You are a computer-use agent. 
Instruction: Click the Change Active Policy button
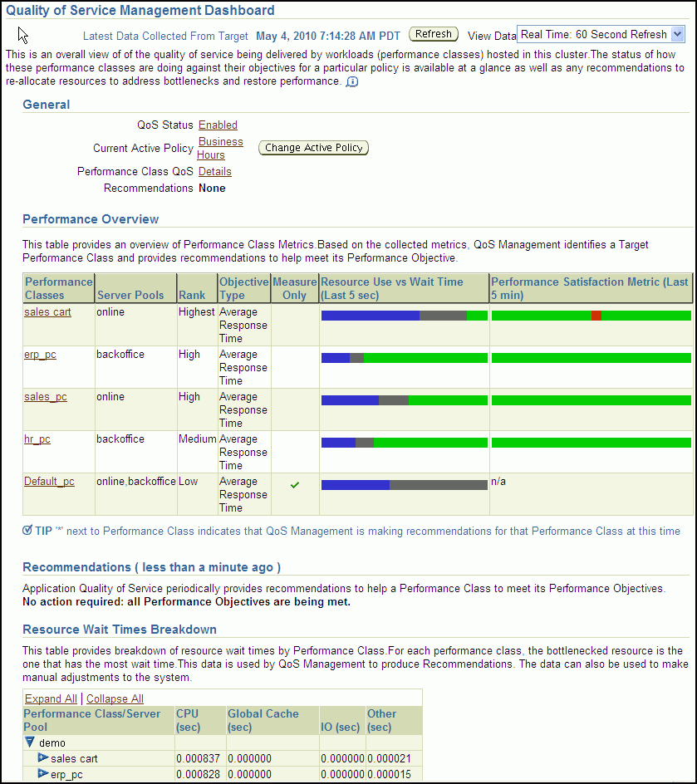[x=313, y=148]
